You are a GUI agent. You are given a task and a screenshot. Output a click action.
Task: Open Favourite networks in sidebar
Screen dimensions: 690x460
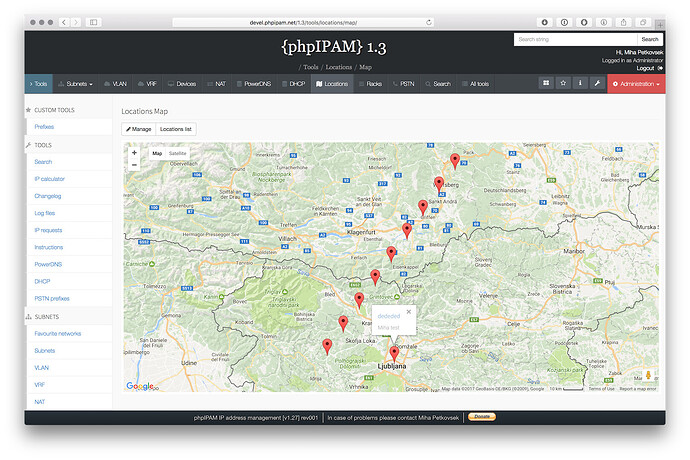point(58,334)
